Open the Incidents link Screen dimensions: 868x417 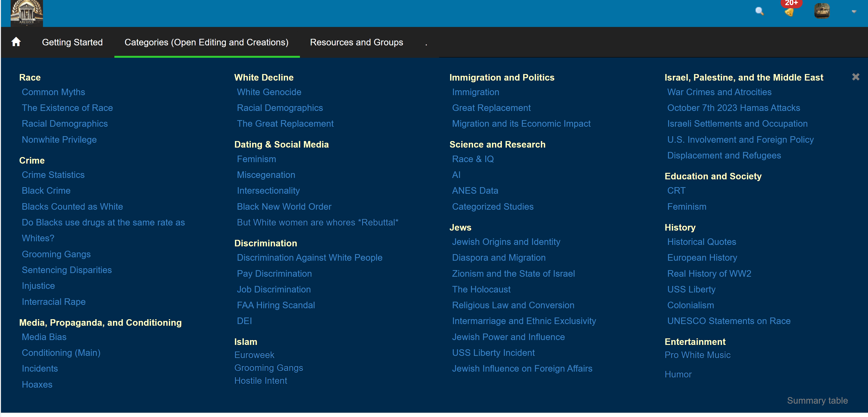(40, 368)
